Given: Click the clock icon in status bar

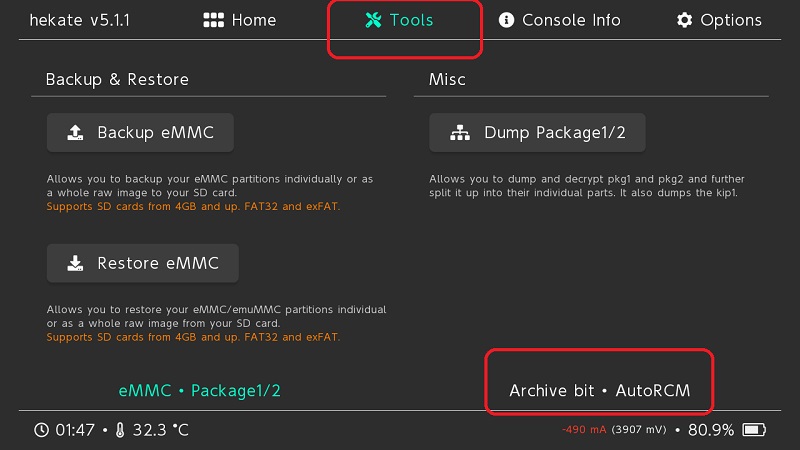Looking at the screenshot, I should pyautogui.click(x=41, y=430).
